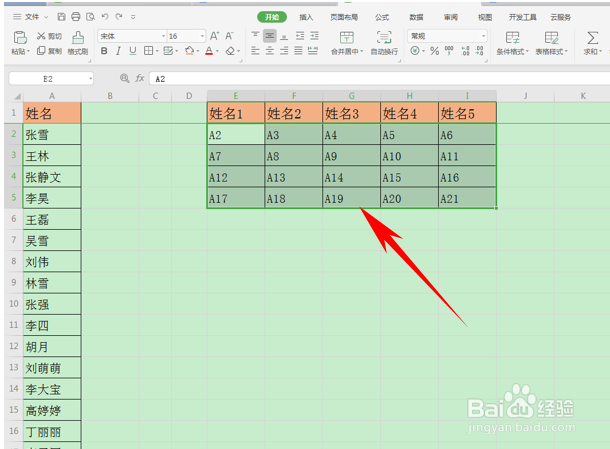Click 合并居中 merge and center
This screenshot has height=449, width=610.
[x=347, y=43]
